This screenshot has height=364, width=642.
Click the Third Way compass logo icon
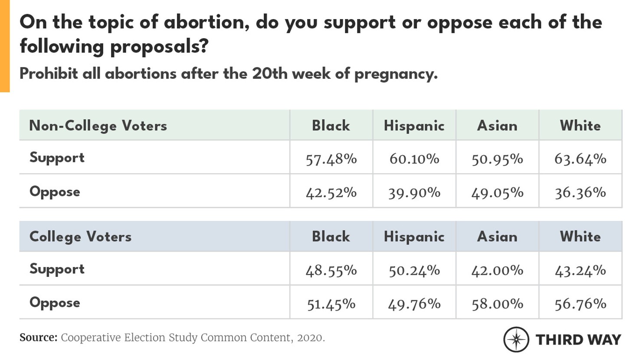(516, 339)
